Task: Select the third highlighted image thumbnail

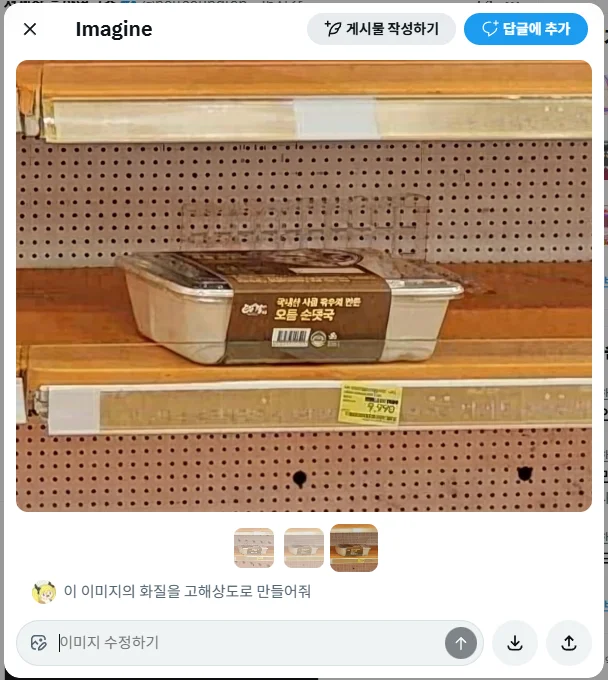Action: coord(354,548)
